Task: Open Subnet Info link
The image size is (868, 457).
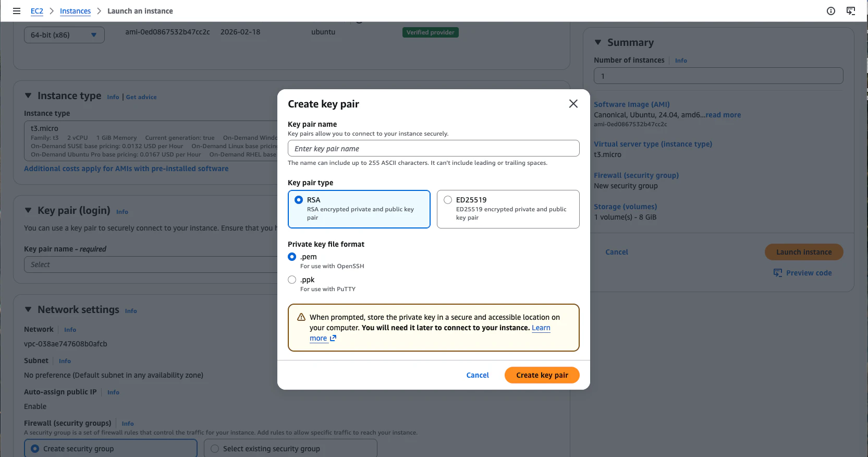Action: (65, 361)
